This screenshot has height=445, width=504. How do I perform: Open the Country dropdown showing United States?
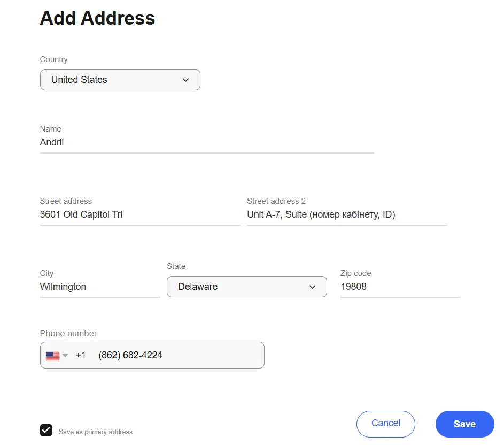pos(120,80)
